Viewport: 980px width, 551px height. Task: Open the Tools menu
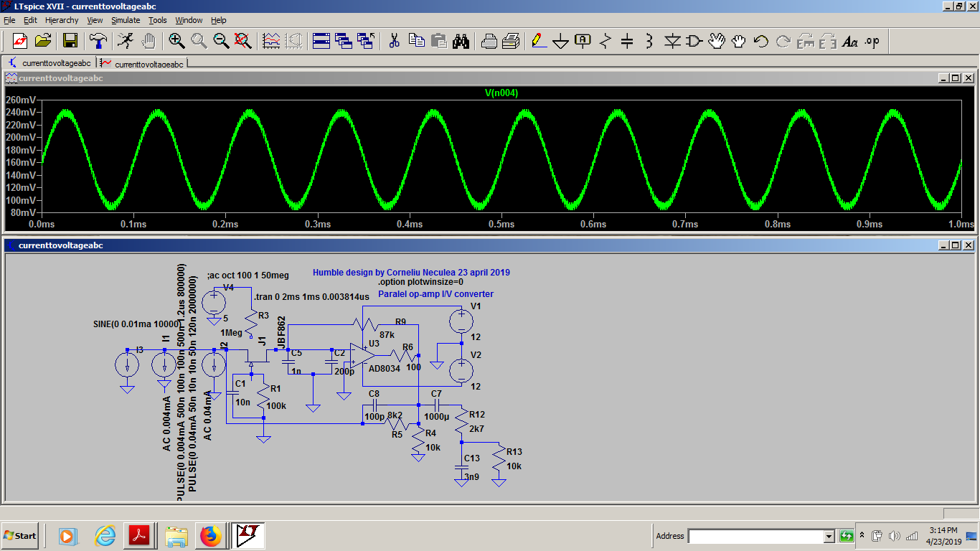tap(158, 20)
